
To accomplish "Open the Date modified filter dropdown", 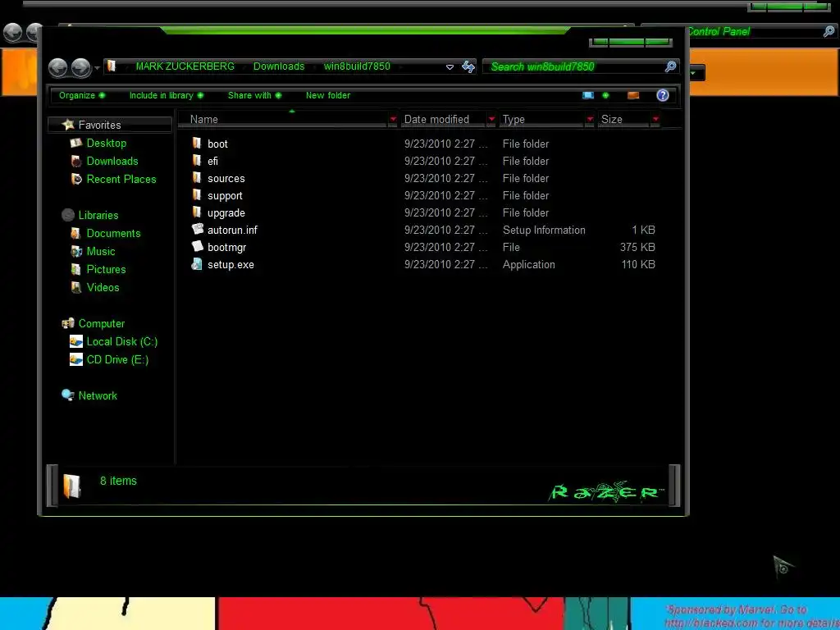I will pyautogui.click(x=491, y=120).
